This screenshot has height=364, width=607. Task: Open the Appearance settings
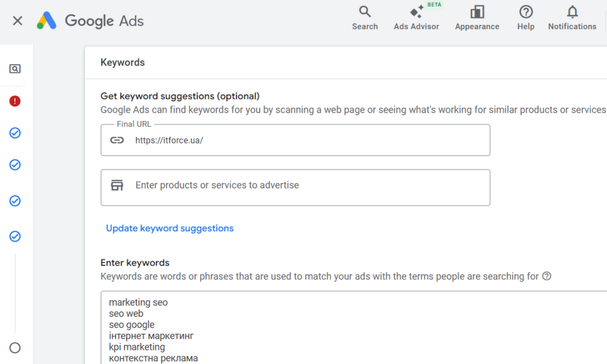(477, 18)
